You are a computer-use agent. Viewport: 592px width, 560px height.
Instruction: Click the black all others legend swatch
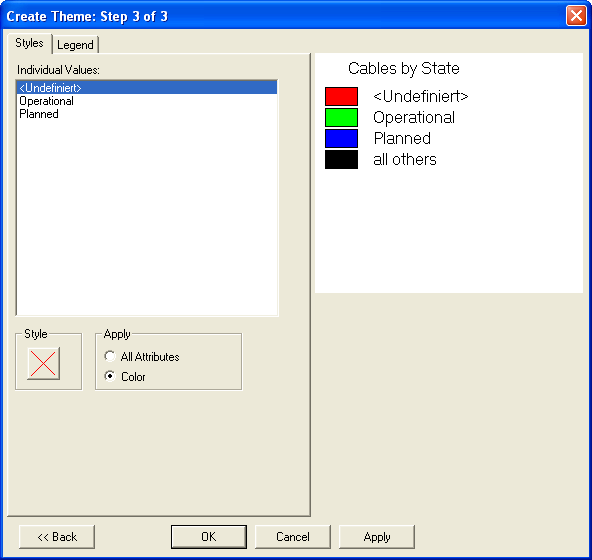tap(341, 159)
